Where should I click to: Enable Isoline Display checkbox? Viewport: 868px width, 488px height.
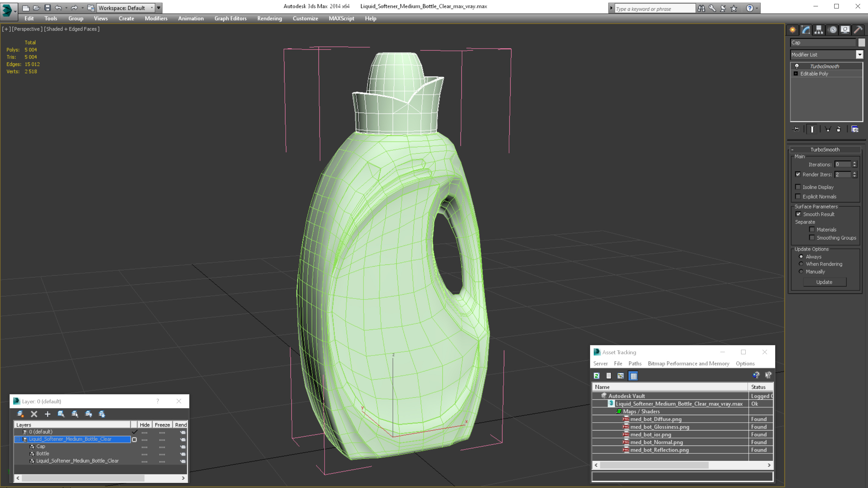[798, 187]
